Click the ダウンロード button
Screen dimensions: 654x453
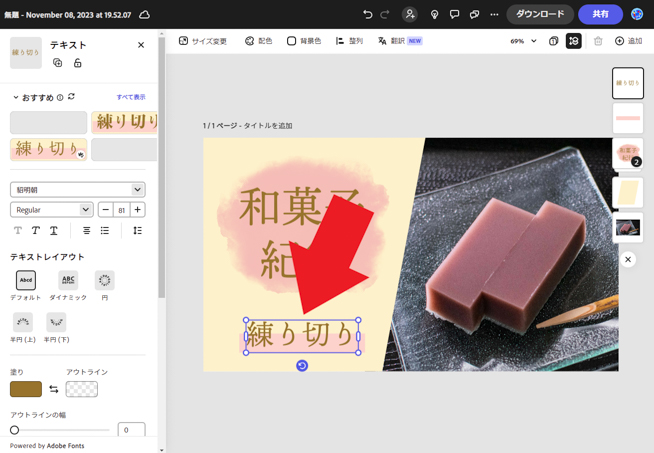539,15
